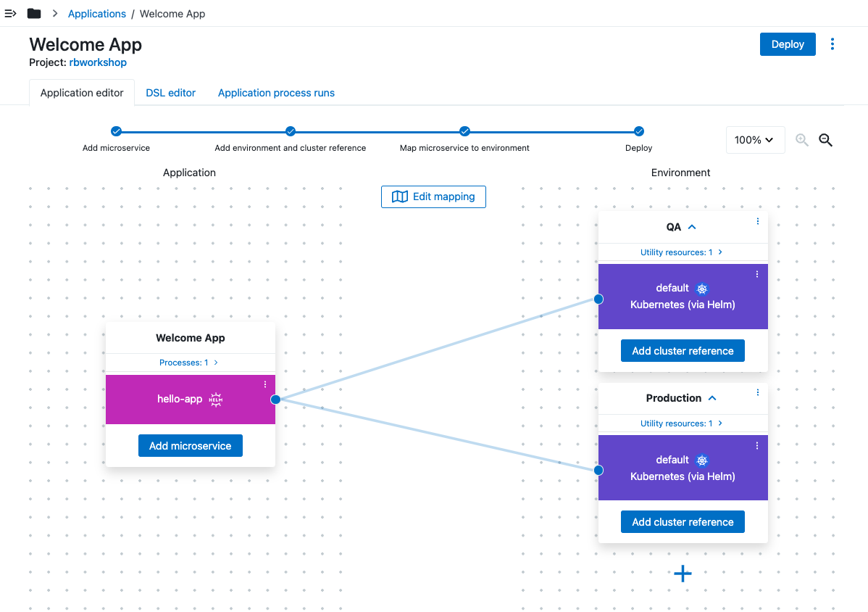Click the Edit mapping button

click(x=433, y=197)
